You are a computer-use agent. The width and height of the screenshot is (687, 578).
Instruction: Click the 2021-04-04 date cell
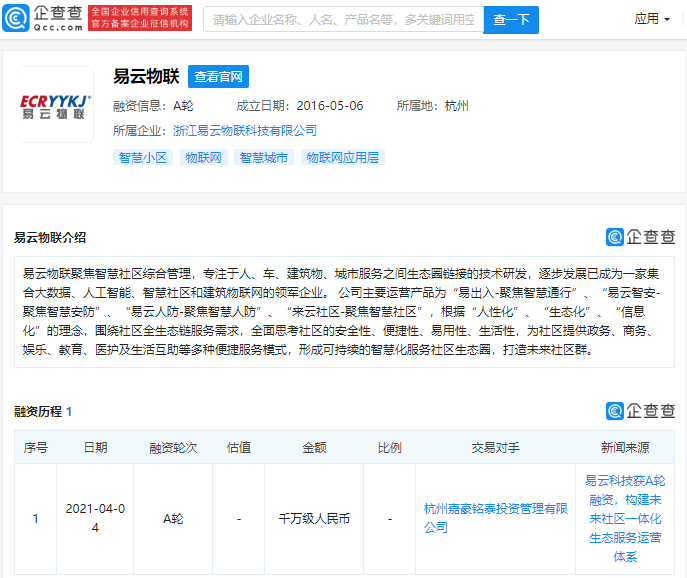coord(95,518)
